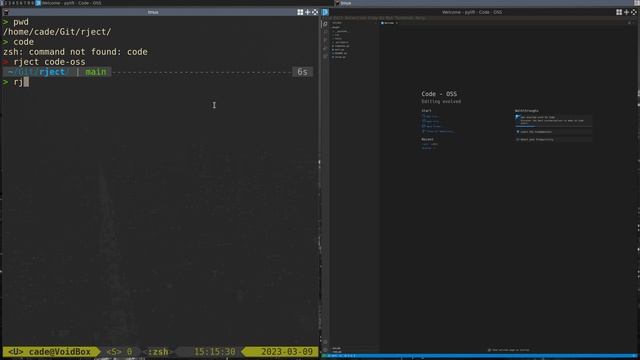Select 'Welcome - pylift - Code - OSS' taskbar entry
Screen dimensions: 640x360
click(69, 3)
